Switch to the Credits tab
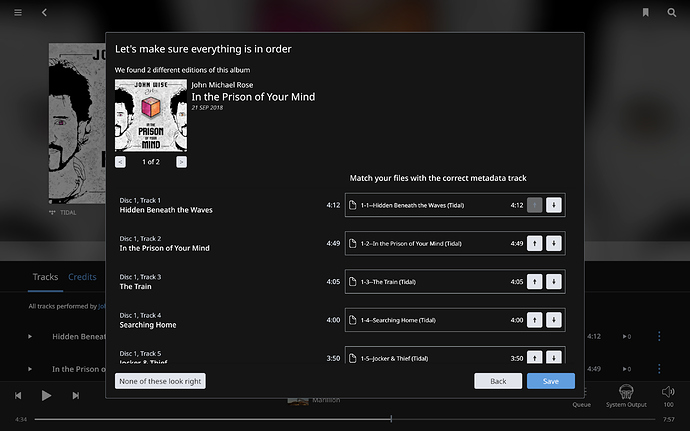The height and width of the screenshot is (431, 690). pos(82,277)
